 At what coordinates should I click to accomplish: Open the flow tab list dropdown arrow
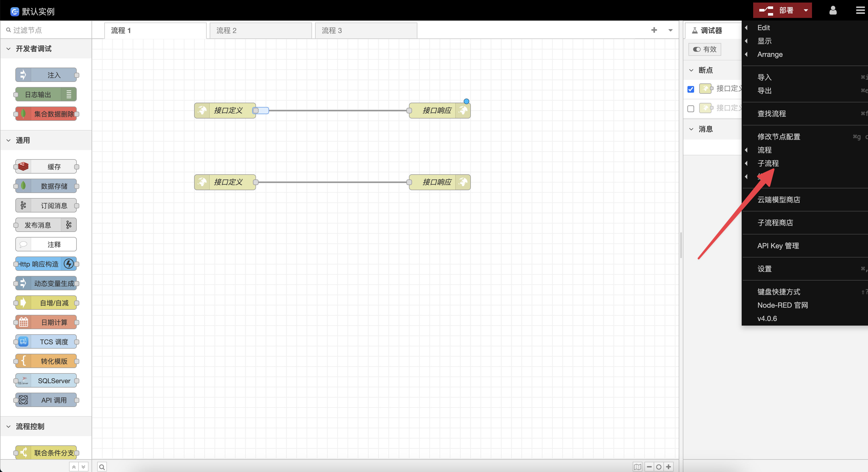tap(671, 30)
